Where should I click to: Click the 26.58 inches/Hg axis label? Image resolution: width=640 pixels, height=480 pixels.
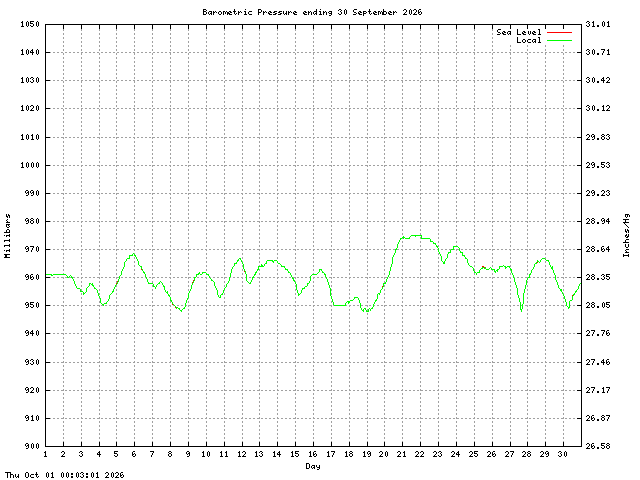click(598, 446)
